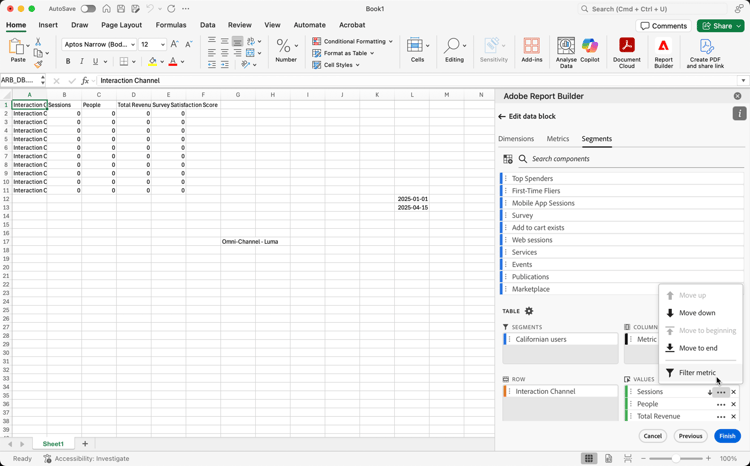Screen dimensions: 750x466
Task: Click Create PDF and share link
Action: pos(705,52)
